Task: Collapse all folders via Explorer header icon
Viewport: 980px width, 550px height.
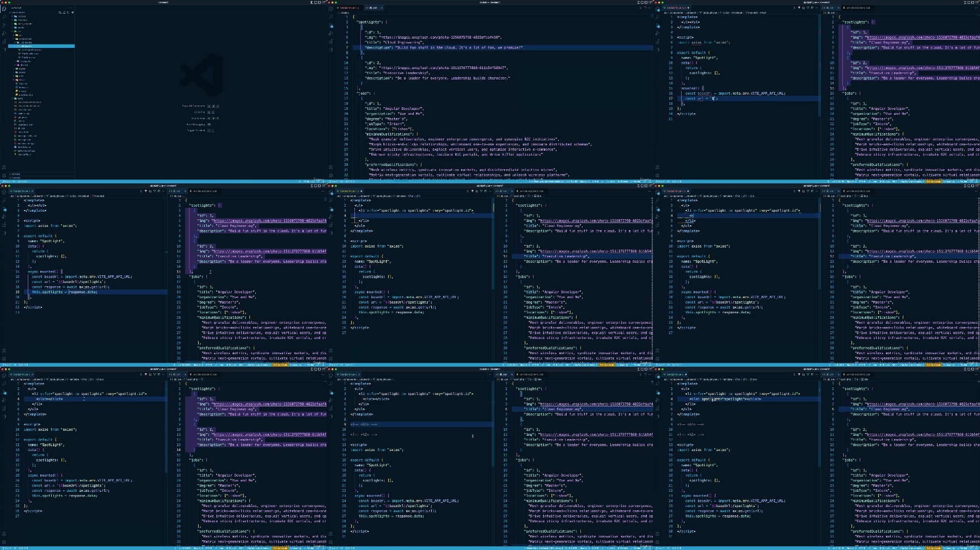Action: [x=72, y=13]
